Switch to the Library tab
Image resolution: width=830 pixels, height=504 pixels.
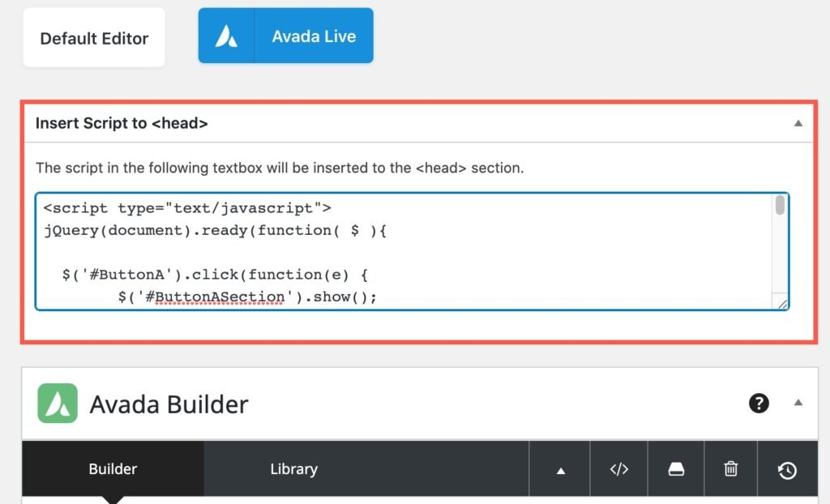(293, 469)
